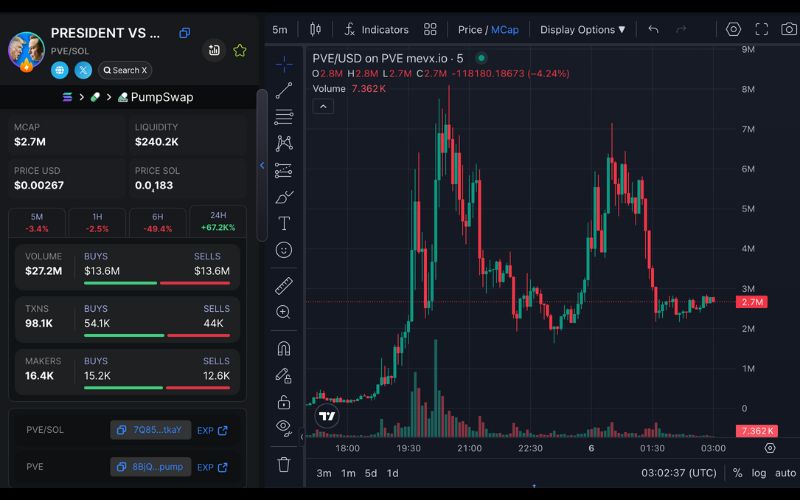Open the Indicators menu
The image size is (800, 500).
pos(377,30)
